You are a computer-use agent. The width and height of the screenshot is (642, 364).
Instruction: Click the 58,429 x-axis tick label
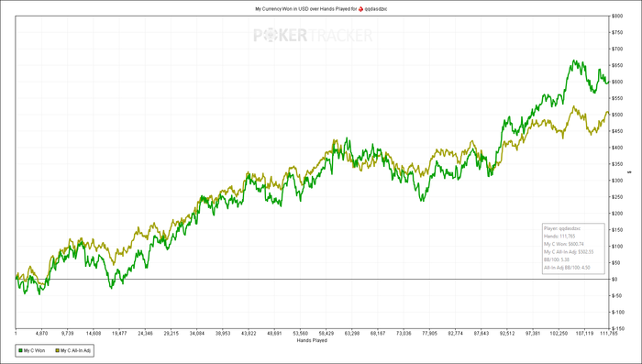(x=326, y=334)
